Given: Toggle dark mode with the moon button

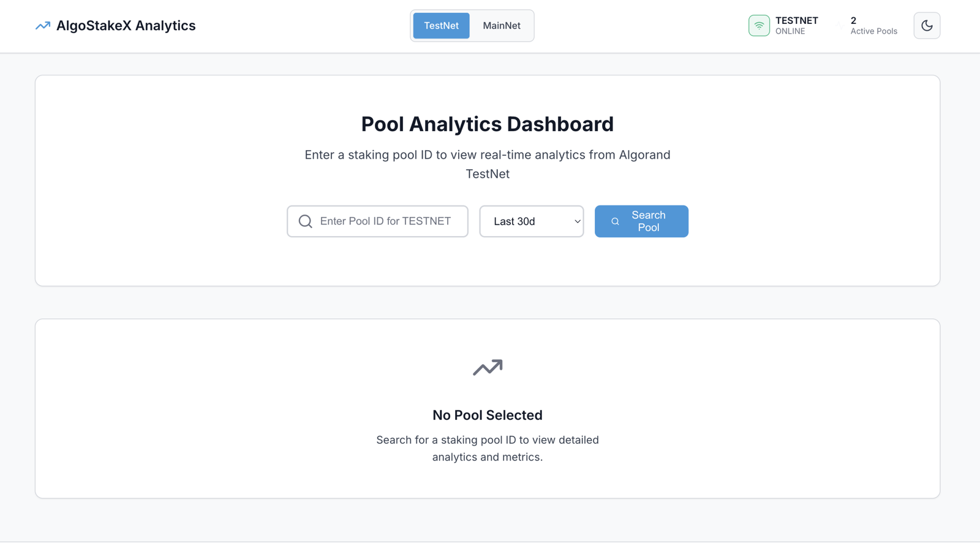Looking at the screenshot, I should coord(927,26).
